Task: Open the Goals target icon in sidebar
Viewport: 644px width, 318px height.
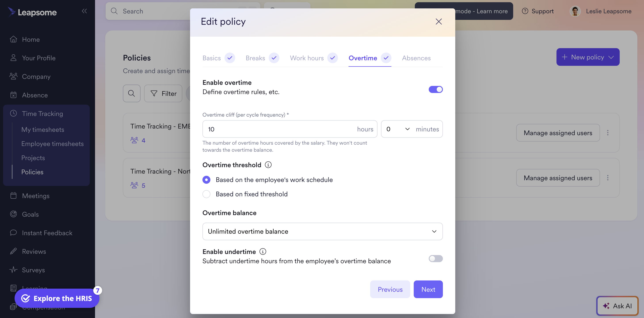Action: coord(13,214)
